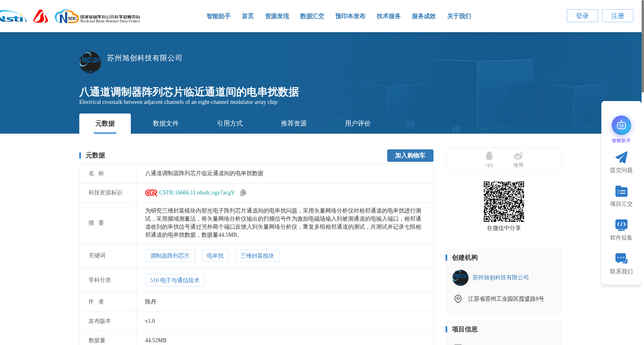Open 技术服务 menu
The image size is (644, 345).
point(388,16)
